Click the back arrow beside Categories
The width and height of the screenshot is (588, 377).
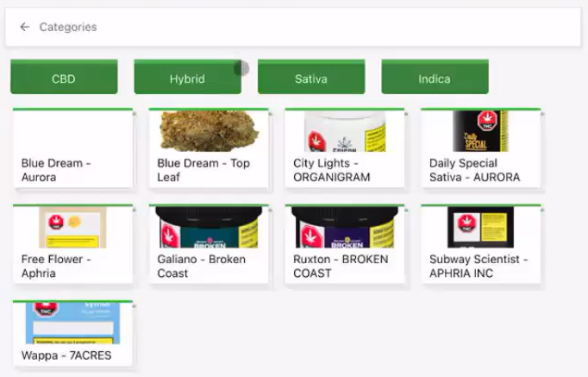[x=25, y=28]
